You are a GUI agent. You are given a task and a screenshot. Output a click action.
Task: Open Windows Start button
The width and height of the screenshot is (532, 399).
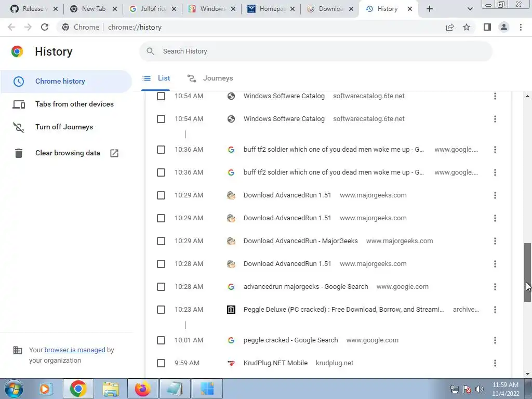(x=14, y=389)
